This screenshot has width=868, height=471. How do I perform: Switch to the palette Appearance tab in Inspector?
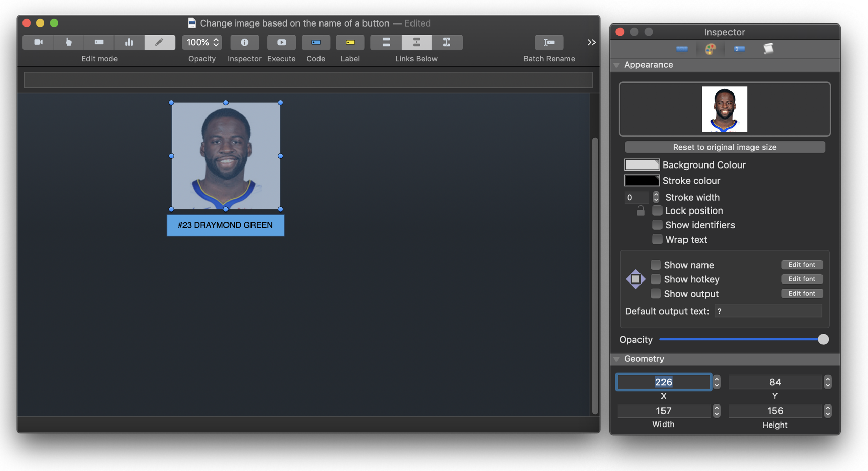pyautogui.click(x=711, y=49)
